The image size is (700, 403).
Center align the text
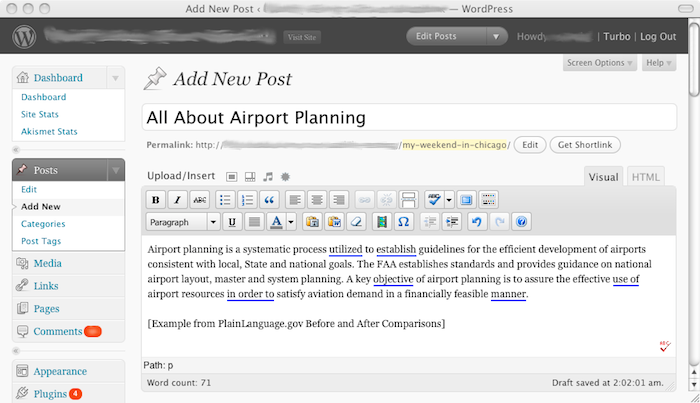[317, 200]
